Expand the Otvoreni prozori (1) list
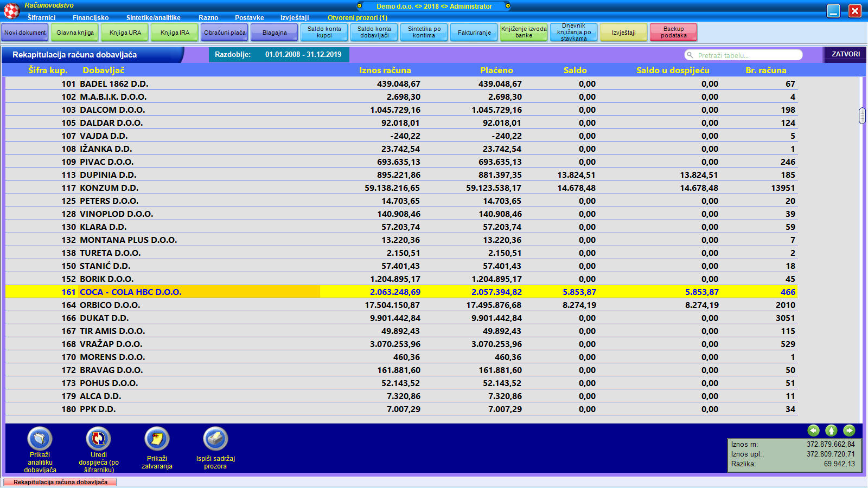 coord(357,18)
